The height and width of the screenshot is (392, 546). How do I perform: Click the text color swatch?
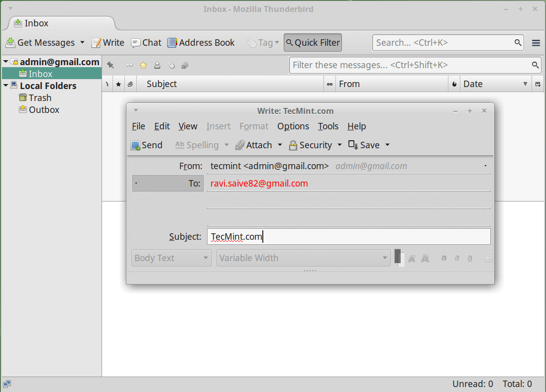pos(399,258)
